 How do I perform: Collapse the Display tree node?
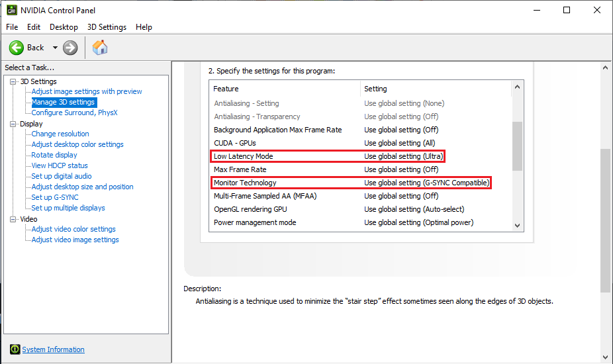click(x=13, y=124)
